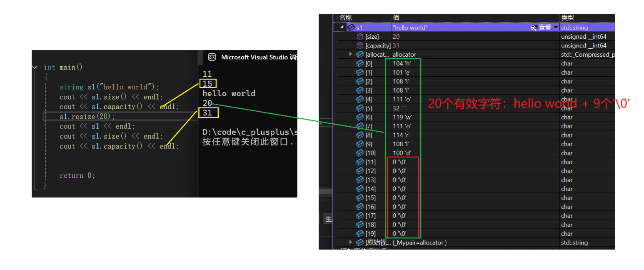Select the "hello world" value of s1
The height and width of the screenshot is (270, 644).
click(410, 27)
